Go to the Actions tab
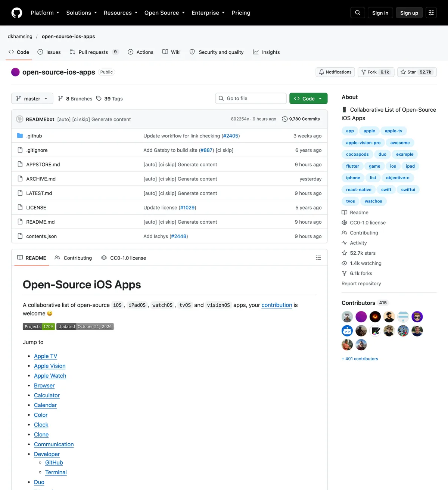The width and height of the screenshot is (448, 490). tap(141, 52)
